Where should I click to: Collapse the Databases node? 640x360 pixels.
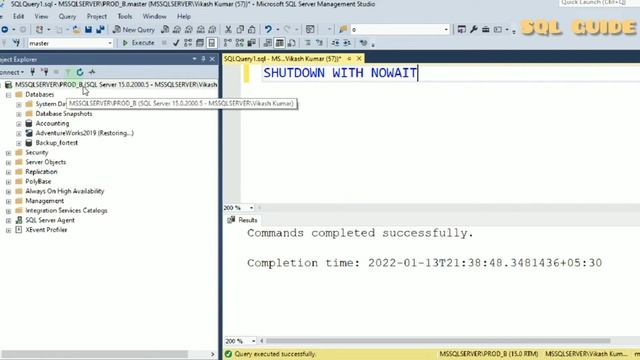click(9, 95)
